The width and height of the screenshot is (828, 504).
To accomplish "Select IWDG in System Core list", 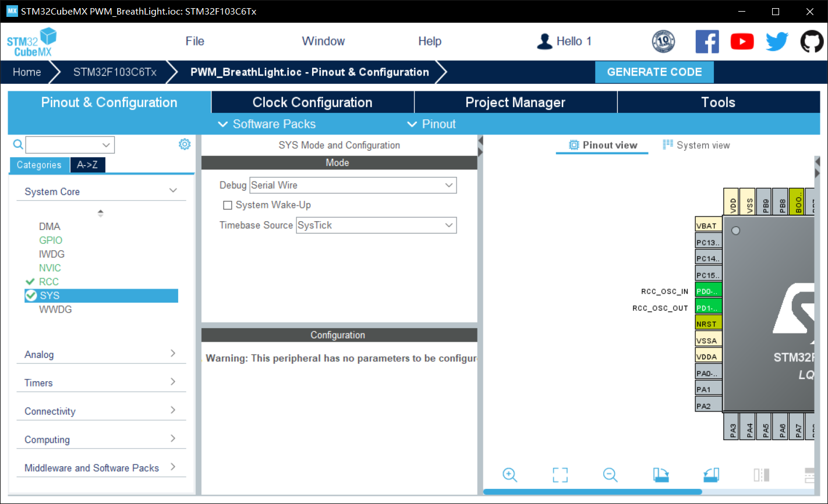I will pos(52,254).
